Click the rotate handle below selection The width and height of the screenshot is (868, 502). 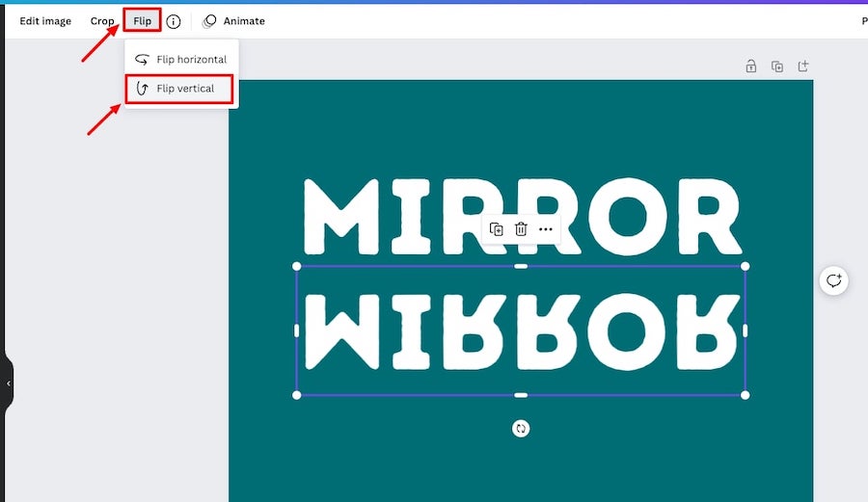point(521,429)
